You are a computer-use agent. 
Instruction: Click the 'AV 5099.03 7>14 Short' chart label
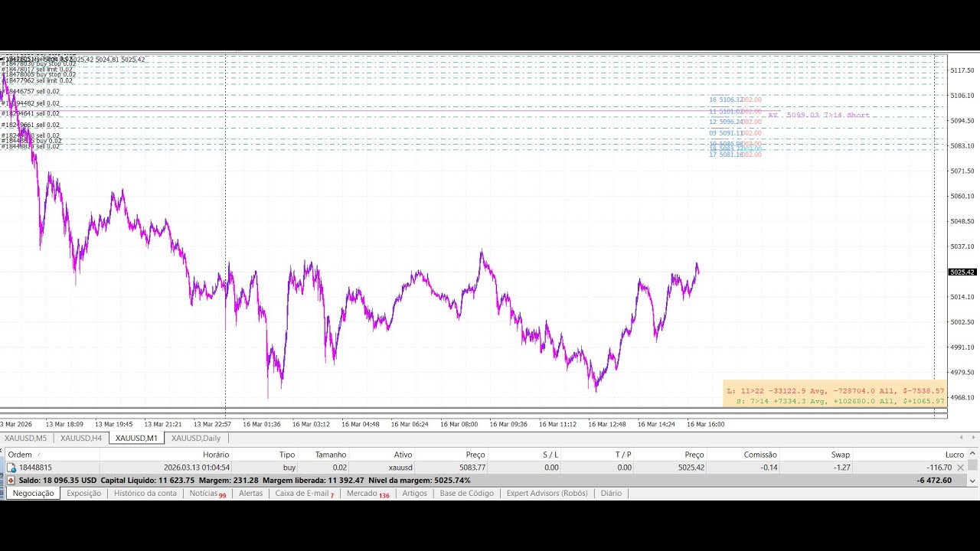coord(818,116)
